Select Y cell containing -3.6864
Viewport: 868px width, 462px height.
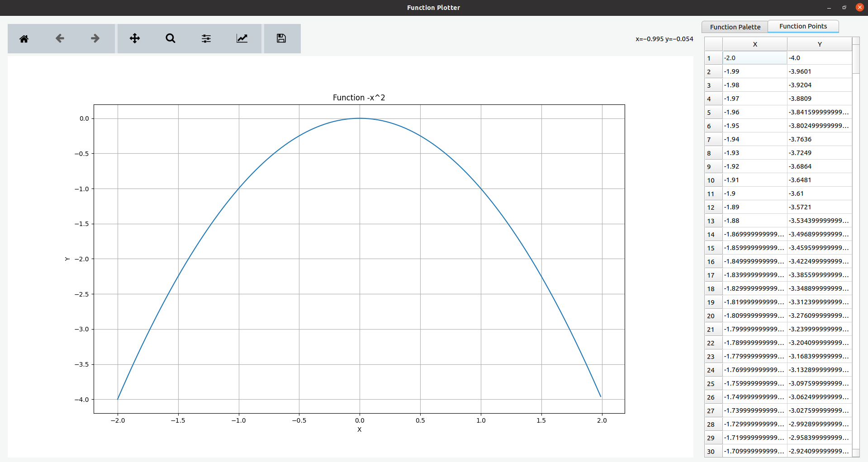[x=820, y=166]
